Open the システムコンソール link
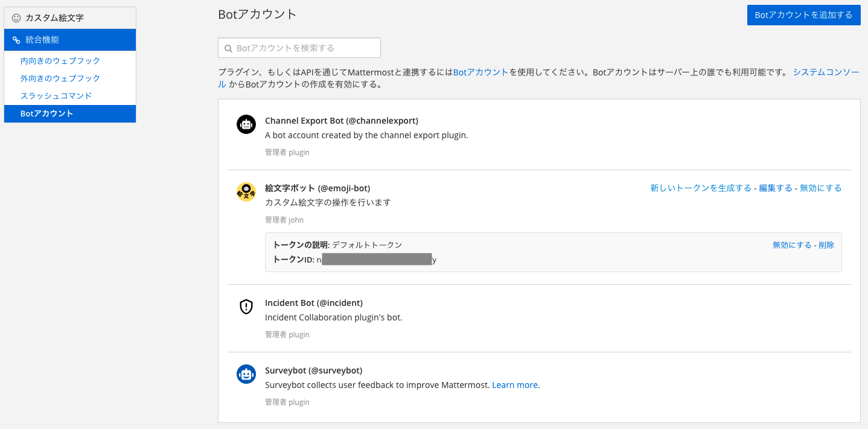Image resolution: width=868 pixels, height=429 pixels. pyautogui.click(x=826, y=72)
